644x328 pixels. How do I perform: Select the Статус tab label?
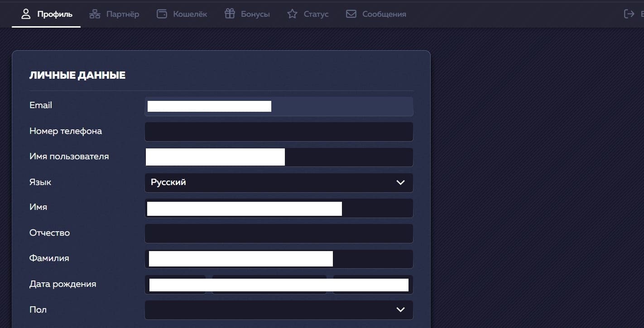point(316,14)
